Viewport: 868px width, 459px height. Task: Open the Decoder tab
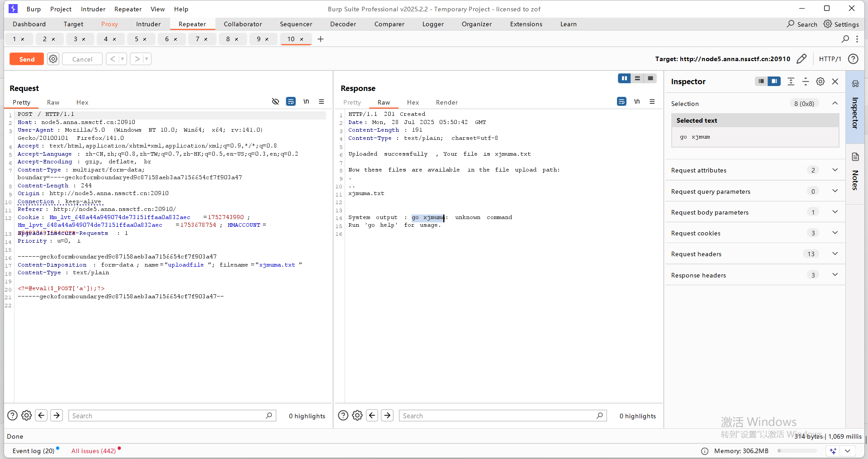pos(343,24)
